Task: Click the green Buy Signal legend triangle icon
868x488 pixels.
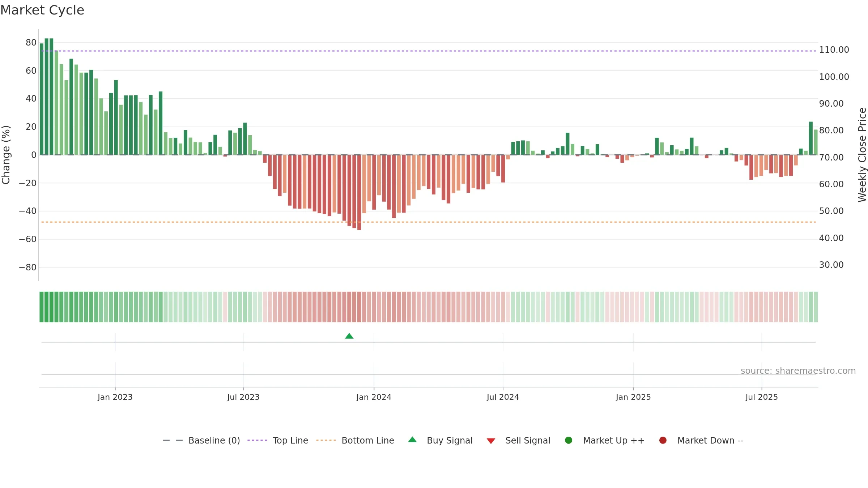Action: click(x=412, y=440)
